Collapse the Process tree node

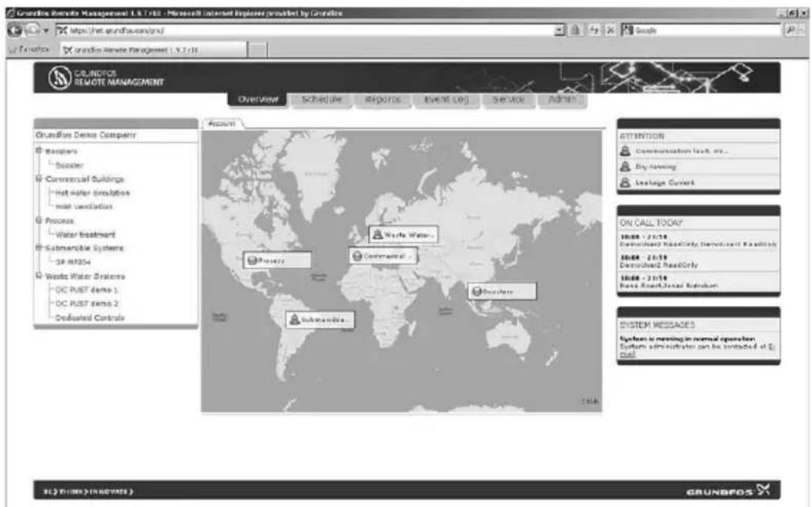(39, 220)
